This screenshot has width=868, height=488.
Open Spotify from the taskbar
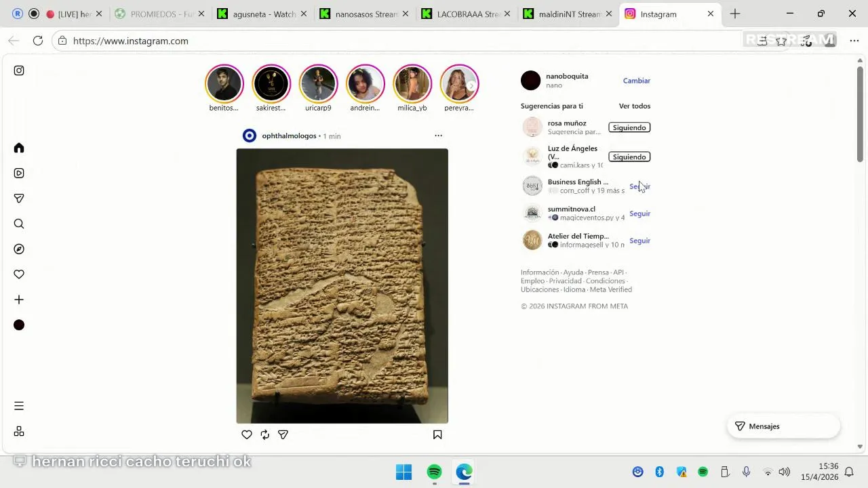pos(435,472)
